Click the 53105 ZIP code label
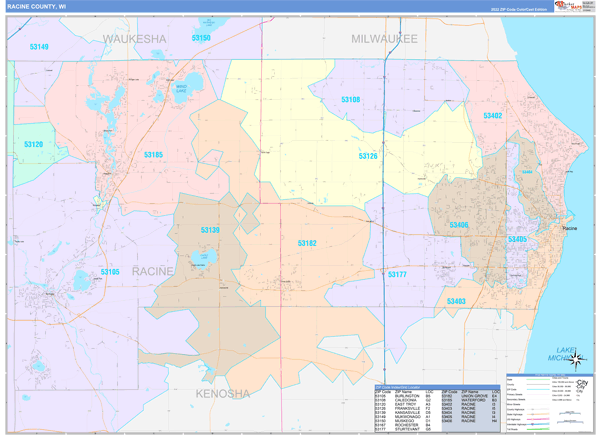Viewport: 600px width, 435px height. [x=110, y=272]
